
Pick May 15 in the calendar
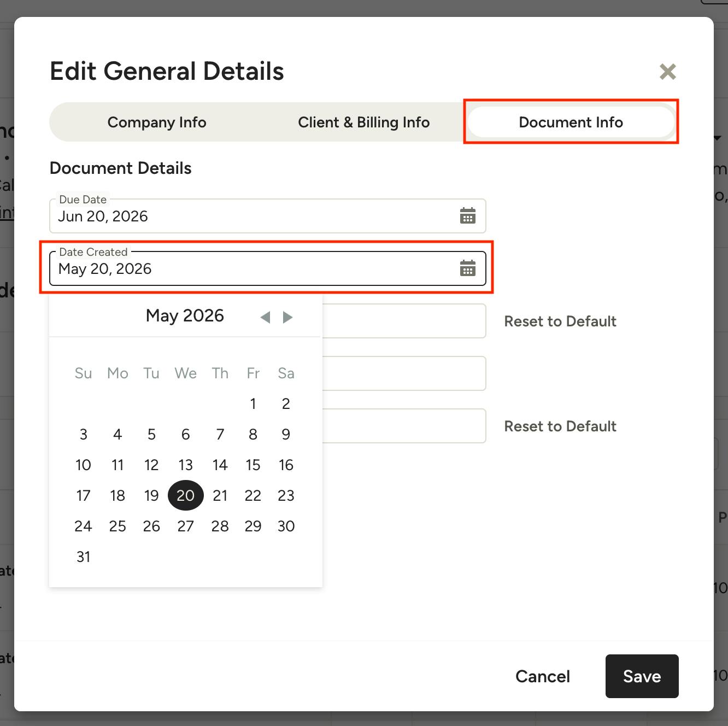coord(253,465)
